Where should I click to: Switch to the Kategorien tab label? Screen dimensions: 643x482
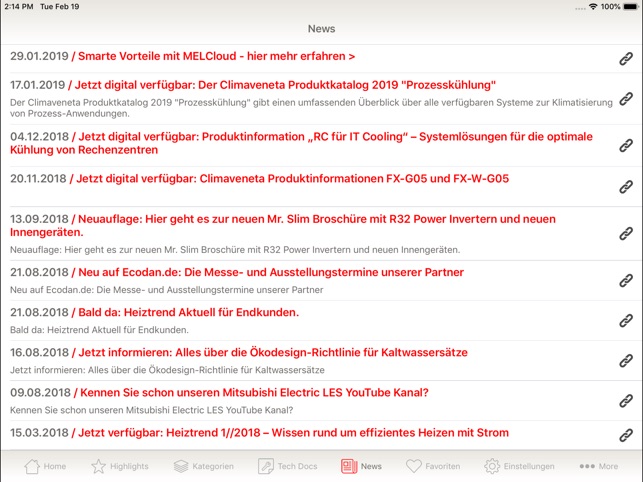(213, 466)
